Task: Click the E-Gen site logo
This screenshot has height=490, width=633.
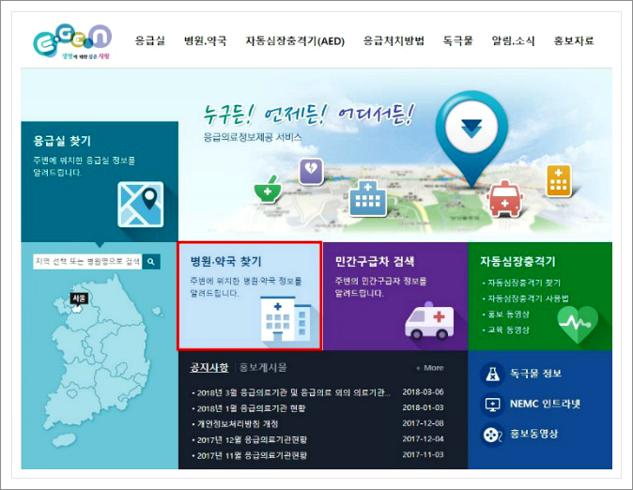Action: pyautogui.click(x=72, y=42)
